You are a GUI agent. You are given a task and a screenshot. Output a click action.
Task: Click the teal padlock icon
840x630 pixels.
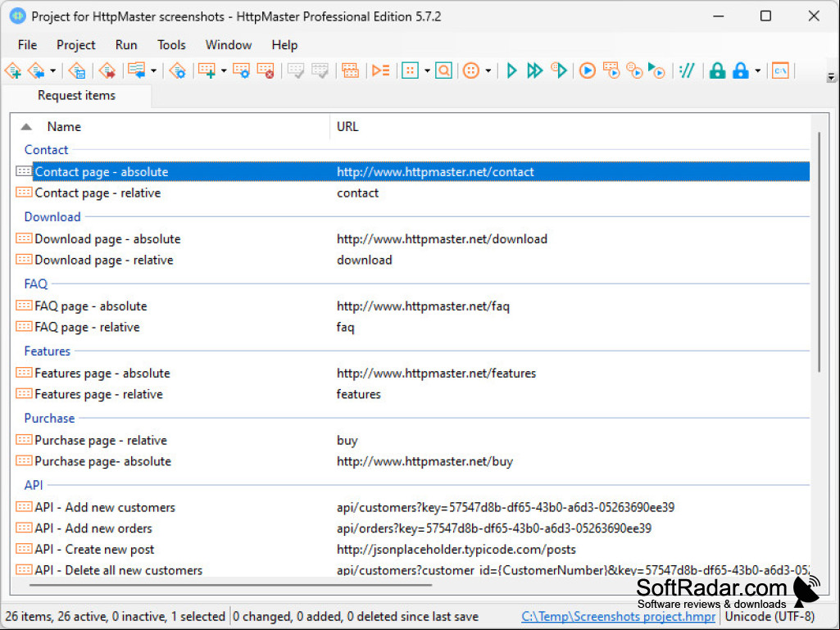[717, 70]
